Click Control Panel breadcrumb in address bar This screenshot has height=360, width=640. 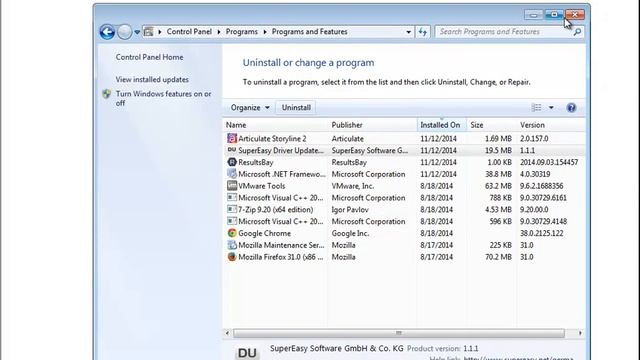pos(189,32)
